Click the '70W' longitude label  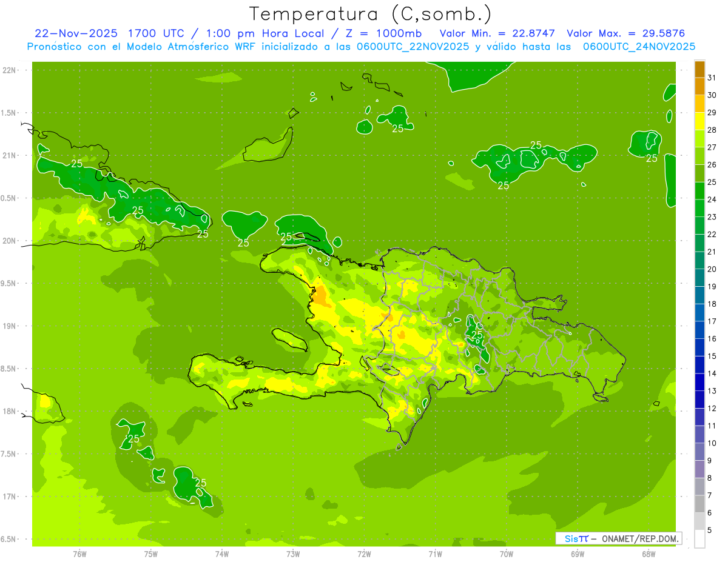(x=507, y=554)
